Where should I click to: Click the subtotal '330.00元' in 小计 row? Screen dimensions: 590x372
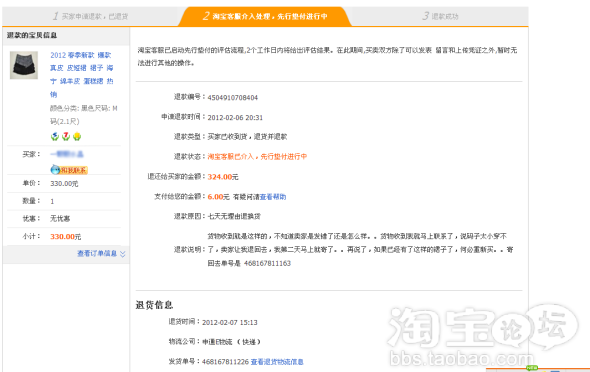tap(65, 237)
